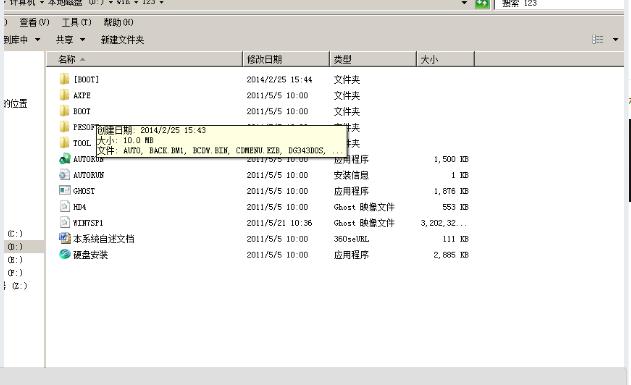
Task: Open the [BOOT] folder icon
Action: pos(64,79)
